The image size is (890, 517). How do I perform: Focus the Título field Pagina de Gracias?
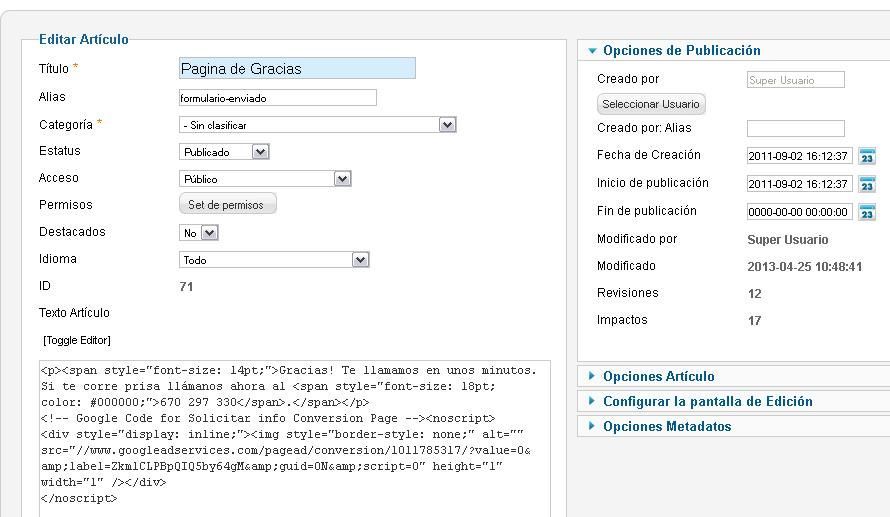point(297,68)
